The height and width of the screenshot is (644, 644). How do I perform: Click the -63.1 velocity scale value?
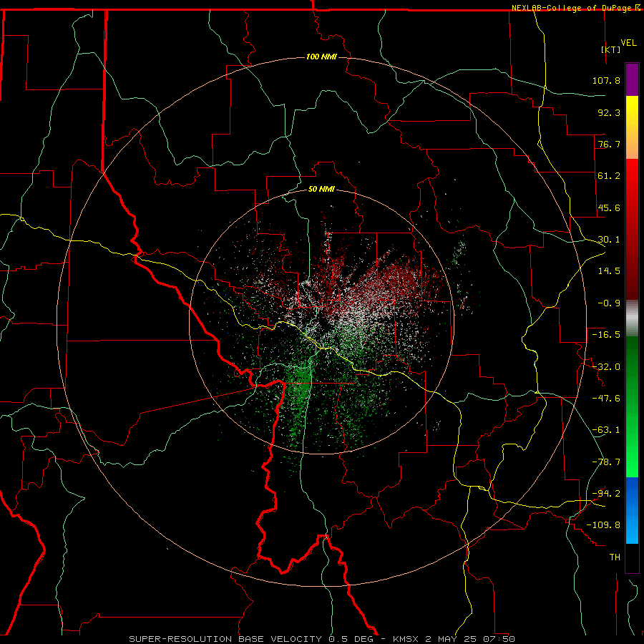(606, 430)
